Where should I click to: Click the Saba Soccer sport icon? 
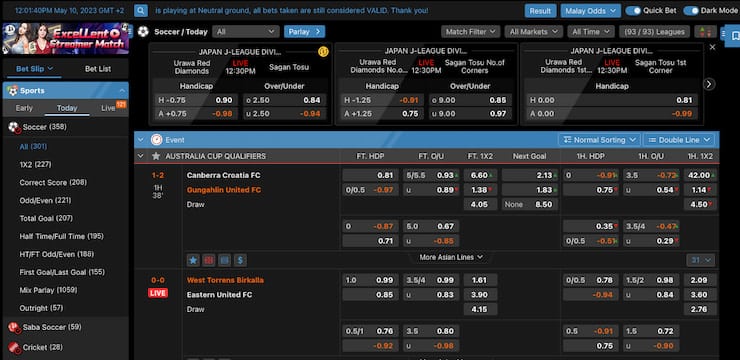14,327
